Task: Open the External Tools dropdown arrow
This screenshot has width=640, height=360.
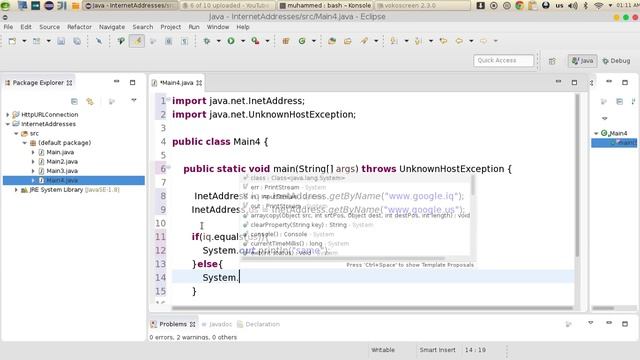Action: pos(267,41)
